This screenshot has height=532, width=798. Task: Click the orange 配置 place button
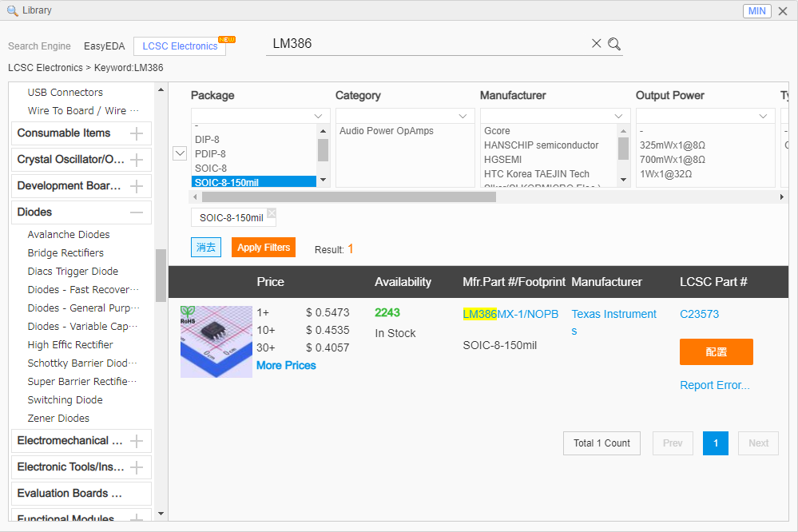[716, 351]
